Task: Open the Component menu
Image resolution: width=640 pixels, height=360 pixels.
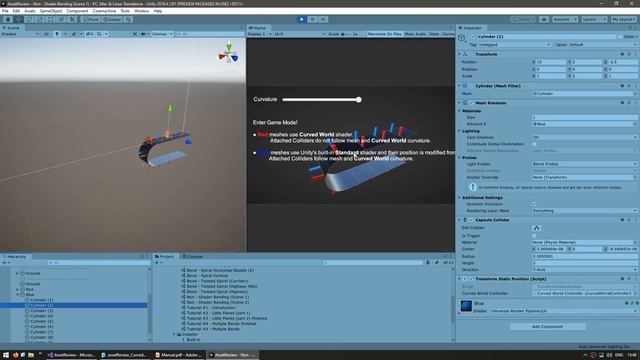Action: pyautogui.click(x=77, y=11)
